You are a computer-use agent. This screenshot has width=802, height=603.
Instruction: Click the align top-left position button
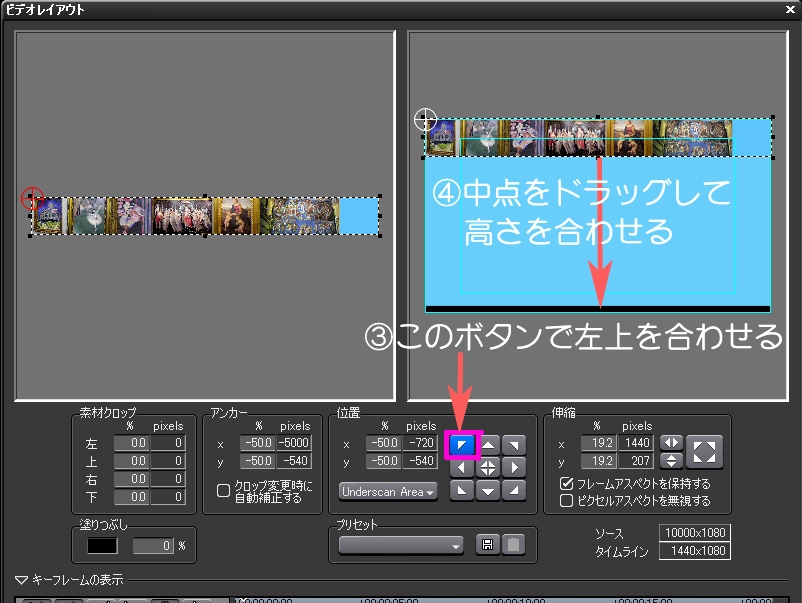point(461,443)
